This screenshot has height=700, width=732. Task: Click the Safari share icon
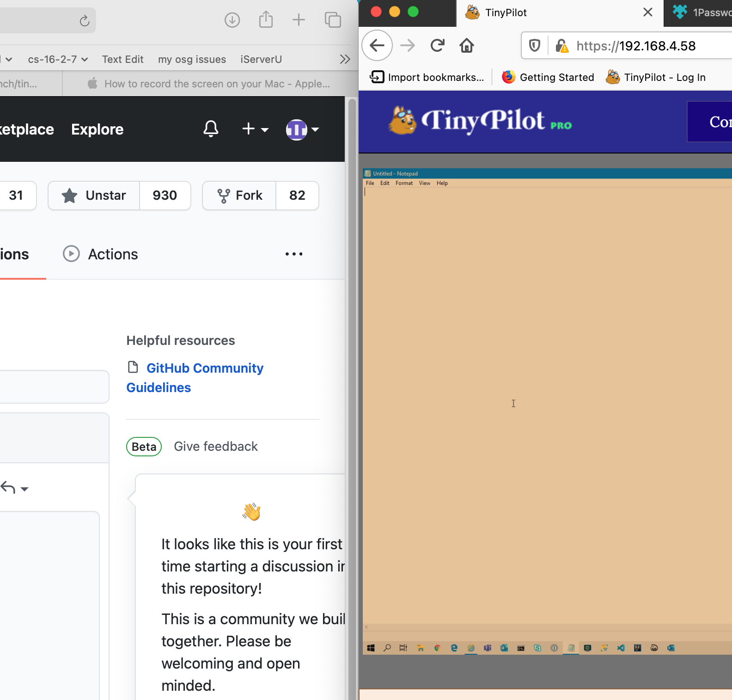tap(266, 19)
